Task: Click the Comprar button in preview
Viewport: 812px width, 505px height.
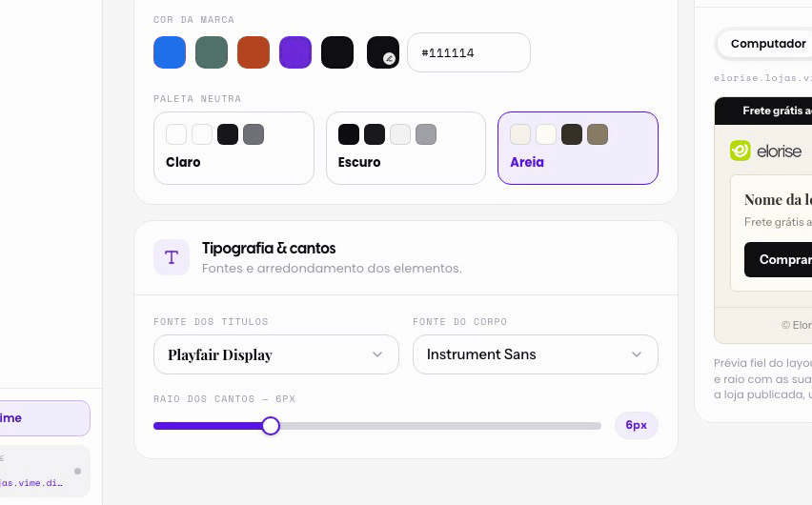Action: point(778,259)
